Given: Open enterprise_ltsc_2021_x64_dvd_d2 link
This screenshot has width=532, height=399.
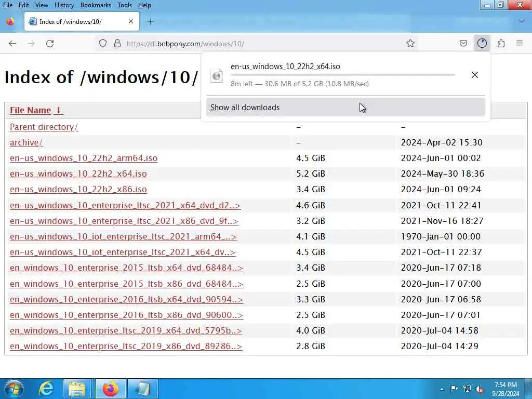Looking at the screenshot, I should (125, 205).
